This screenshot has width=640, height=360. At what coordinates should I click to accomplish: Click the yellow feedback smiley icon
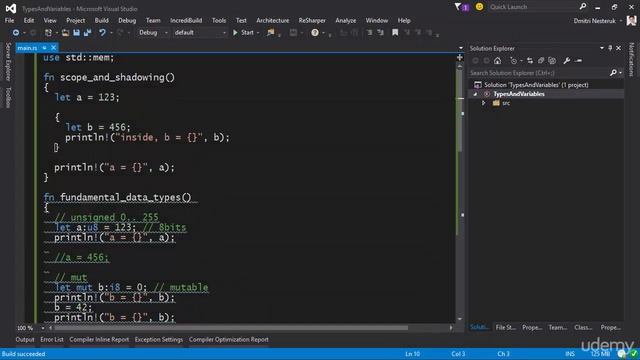coord(479,7)
